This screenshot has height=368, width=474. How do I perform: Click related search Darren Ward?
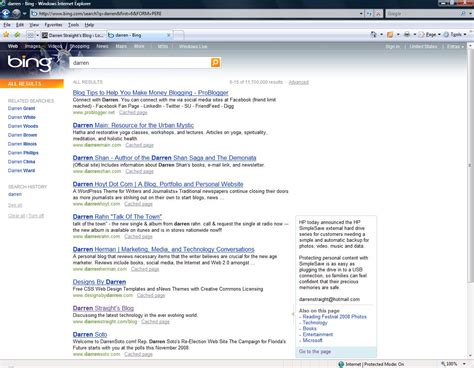[x=21, y=170]
